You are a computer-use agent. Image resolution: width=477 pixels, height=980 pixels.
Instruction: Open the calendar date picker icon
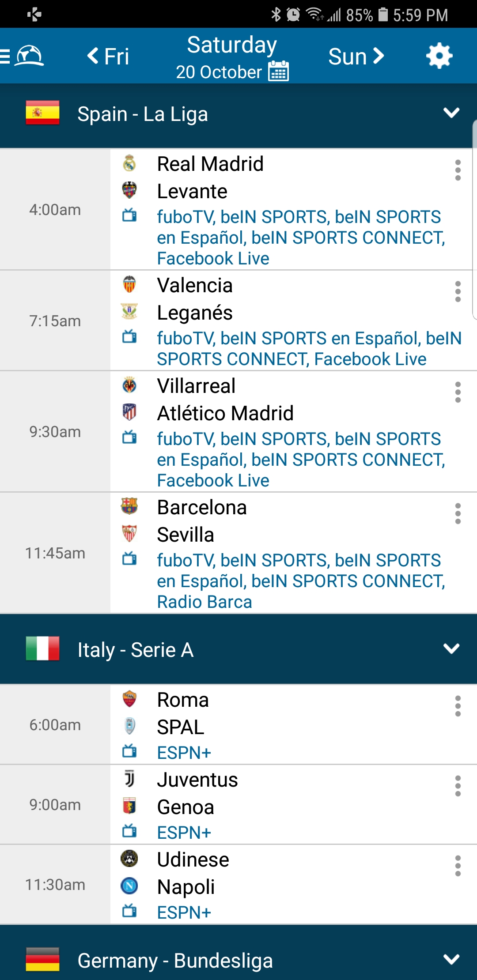[x=279, y=71]
